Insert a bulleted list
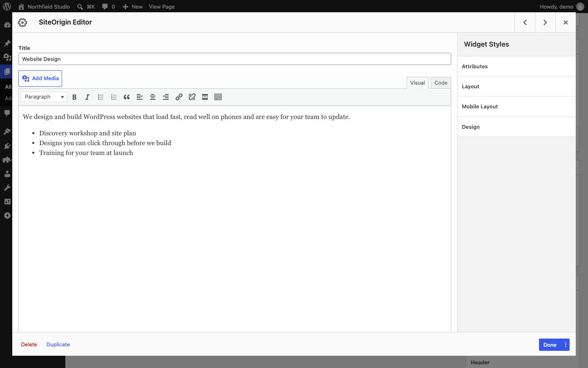The height and width of the screenshot is (368, 588). pos(100,97)
